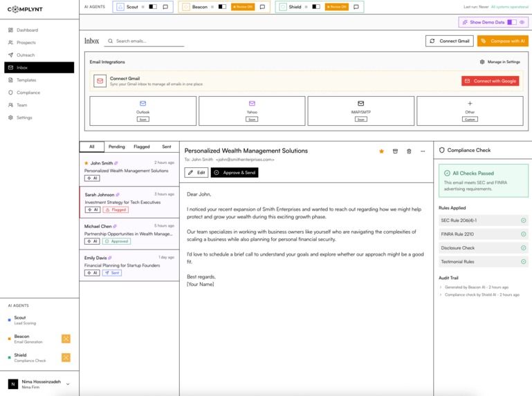Click the Testimonial Rules row
The image size is (532, 396).
(484, 262)
